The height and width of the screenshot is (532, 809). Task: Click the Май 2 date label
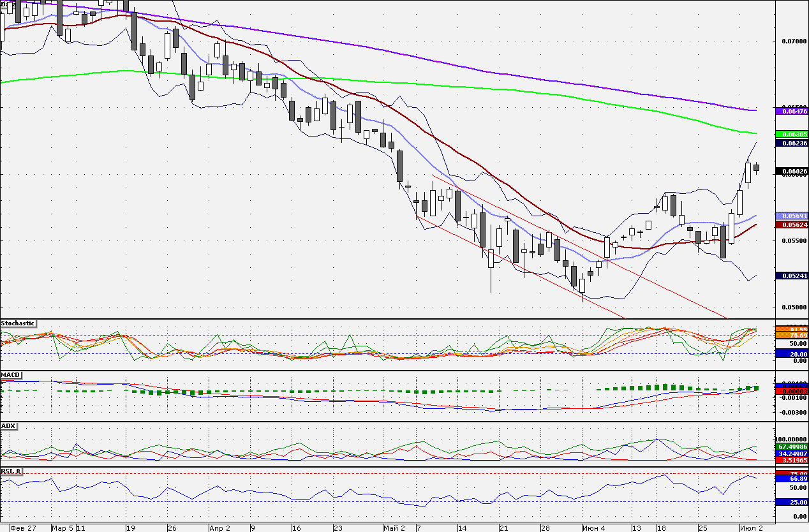click(x=394, y=528)
